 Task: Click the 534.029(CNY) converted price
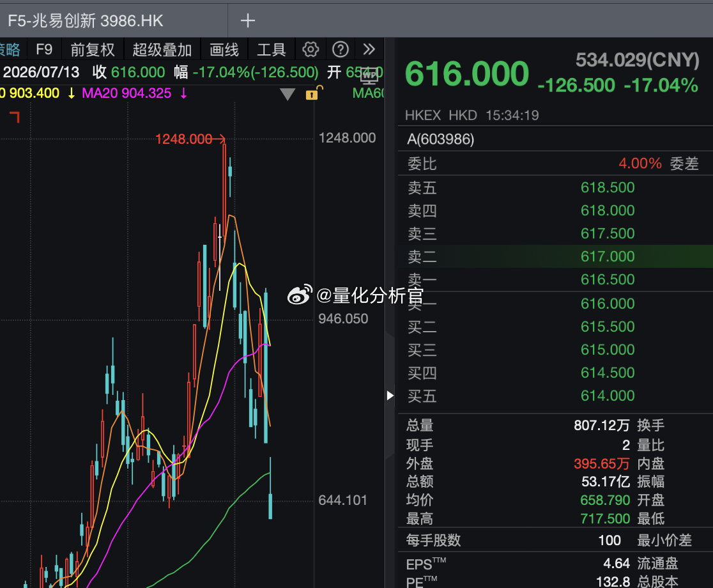(x=637, y=59)
